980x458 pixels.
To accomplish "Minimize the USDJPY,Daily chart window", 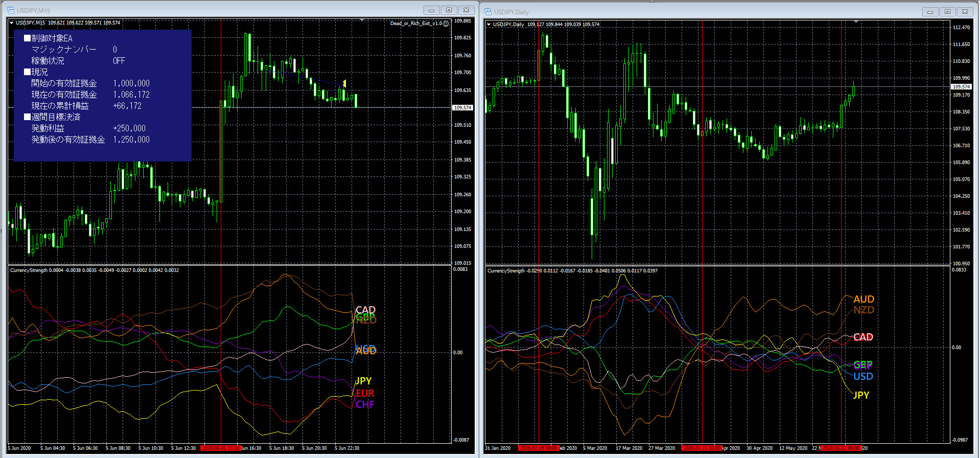I will click(930, 12).
